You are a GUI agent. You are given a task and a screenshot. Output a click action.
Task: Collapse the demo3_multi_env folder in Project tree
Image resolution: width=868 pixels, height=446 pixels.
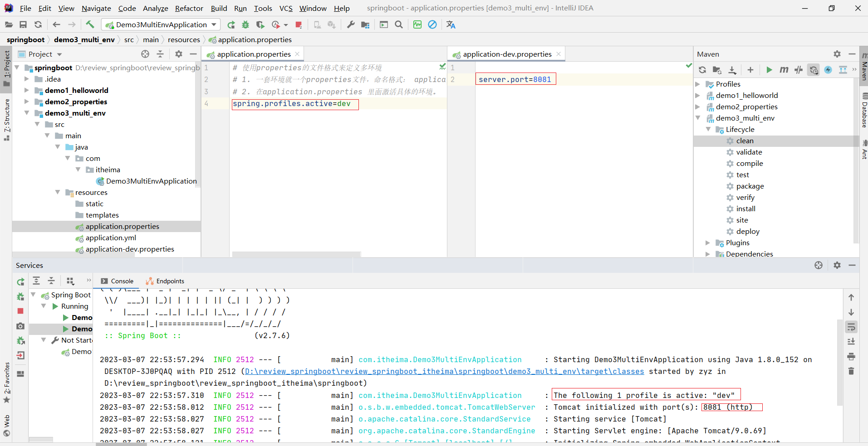[x=27, y=113]
